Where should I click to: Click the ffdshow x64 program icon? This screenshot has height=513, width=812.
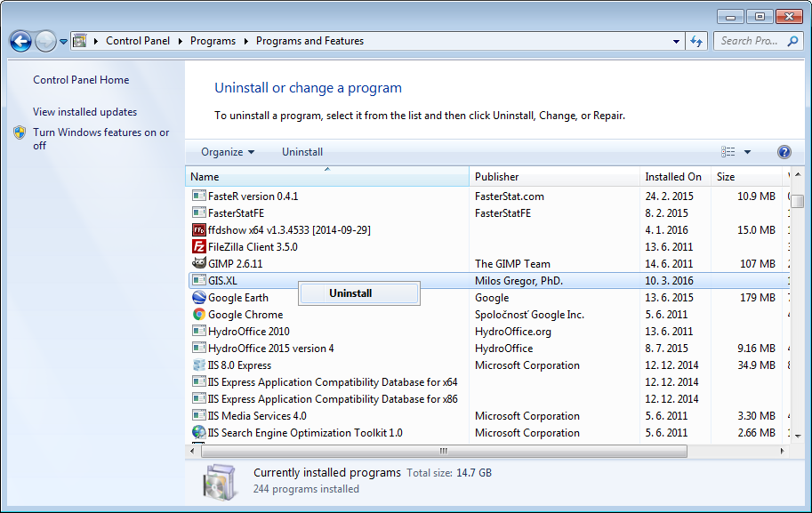(199, 230)
